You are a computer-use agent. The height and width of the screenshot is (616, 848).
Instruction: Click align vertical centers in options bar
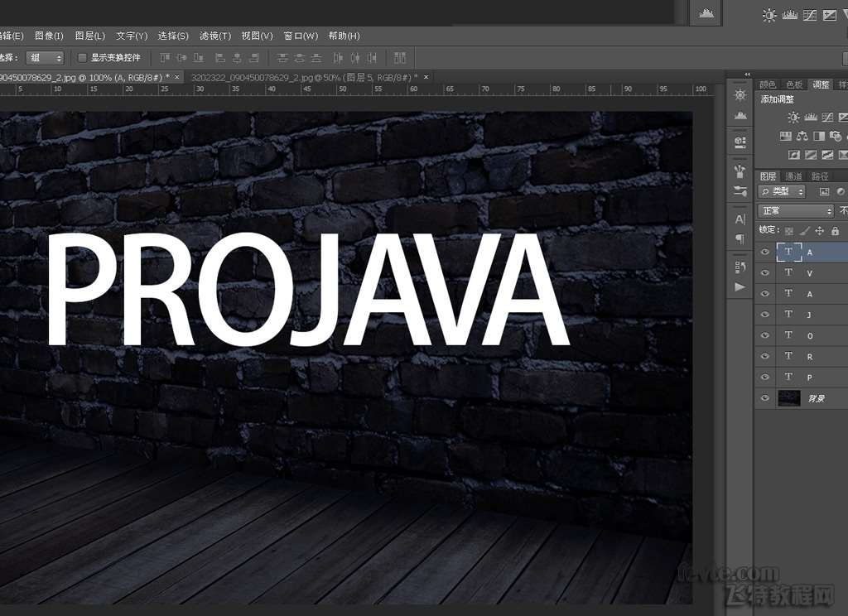coord(181,57)
